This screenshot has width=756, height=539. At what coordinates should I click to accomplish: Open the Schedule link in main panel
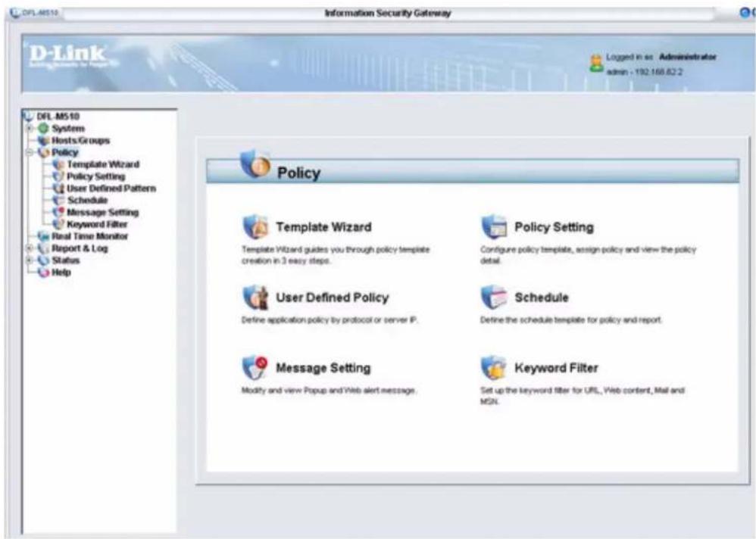[542, 298]
